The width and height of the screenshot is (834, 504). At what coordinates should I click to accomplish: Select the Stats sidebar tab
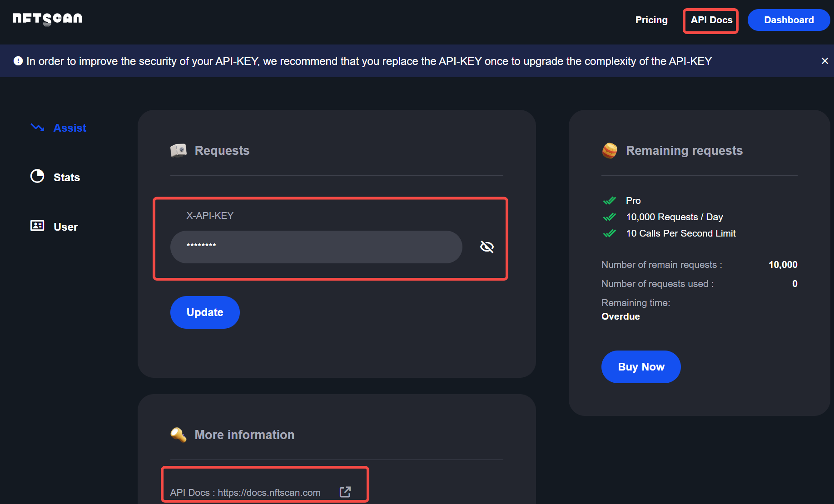coord(66,177)
